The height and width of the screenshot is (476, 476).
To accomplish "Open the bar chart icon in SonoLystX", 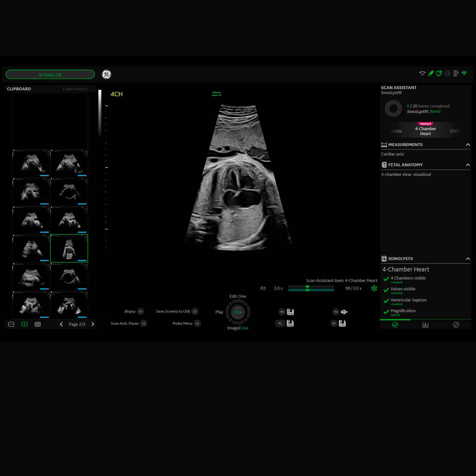I will tap(426, 325).
